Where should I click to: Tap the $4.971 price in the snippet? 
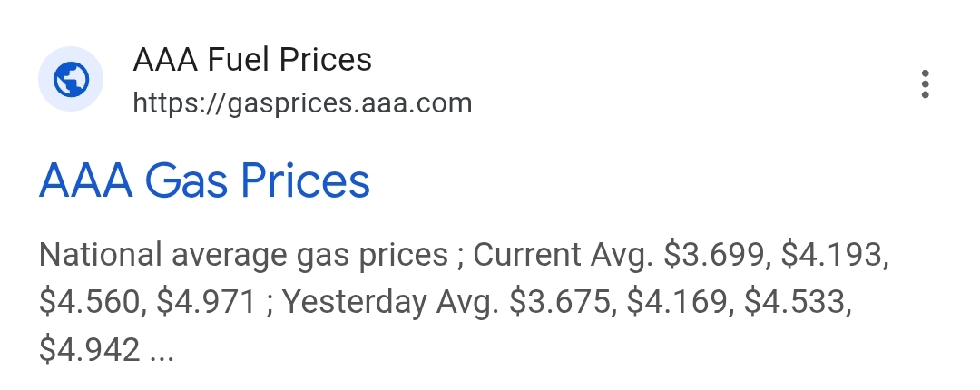pyautogui.click(x=205, y=302)
